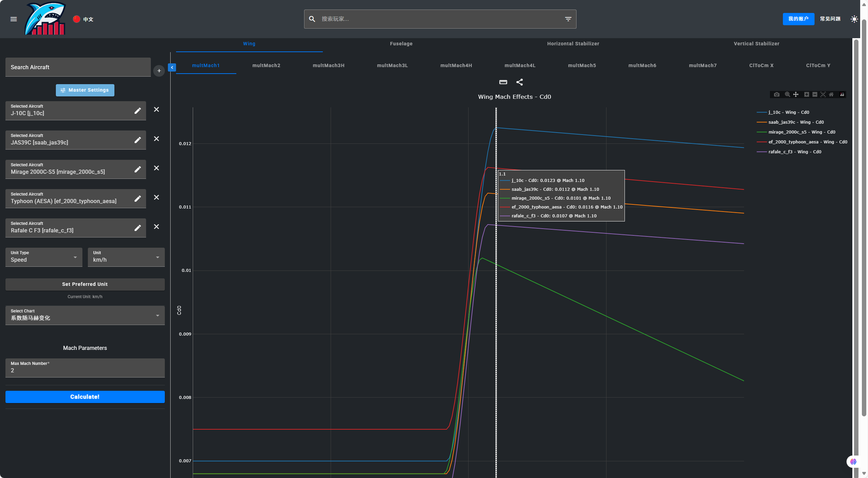Screen dimensions: 868x478
Task: Click the share chart icon
Action: point(519,82)
